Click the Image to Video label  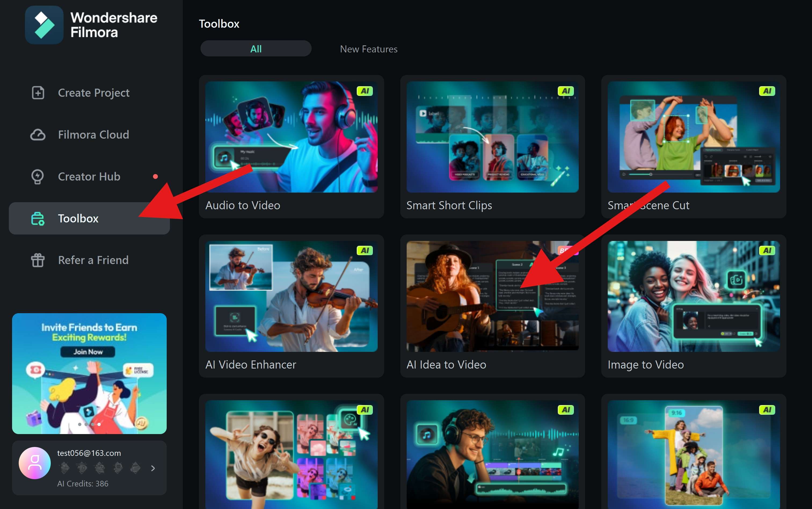pos(646,365)
